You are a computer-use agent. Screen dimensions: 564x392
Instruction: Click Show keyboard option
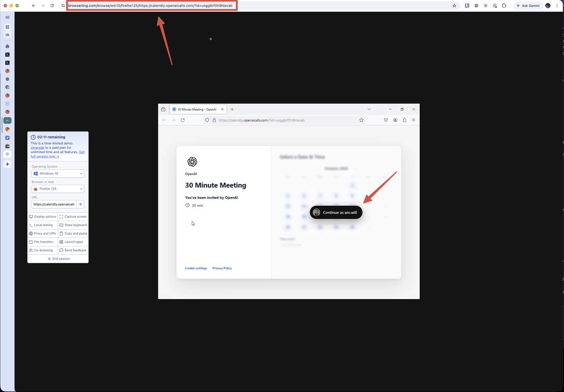click(x=73, y=225)
